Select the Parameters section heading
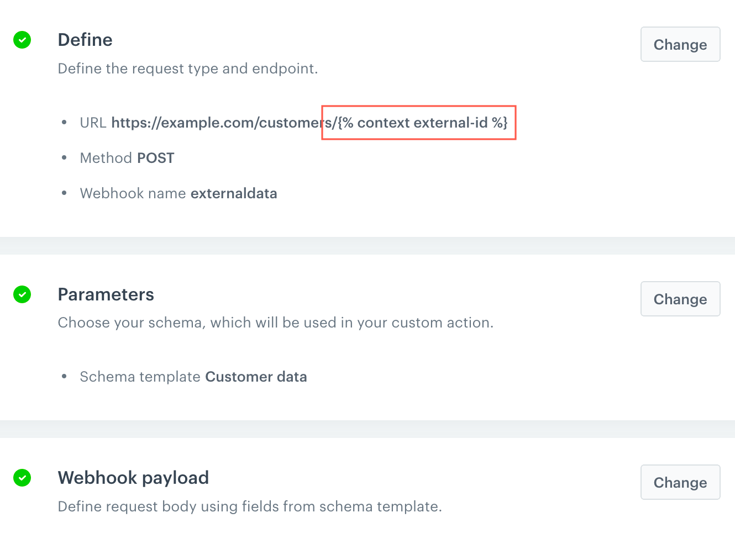The height and width of the screenshot is (560, 735). (106, 294)
